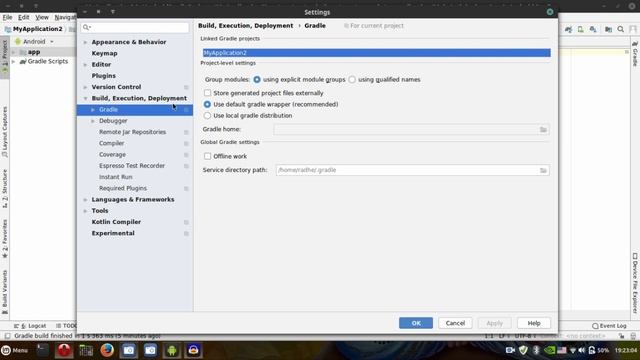The width and height of the screenshot is (640, 360).
Task: Browse for Service directory path folder icon
Action: [543, 170]
